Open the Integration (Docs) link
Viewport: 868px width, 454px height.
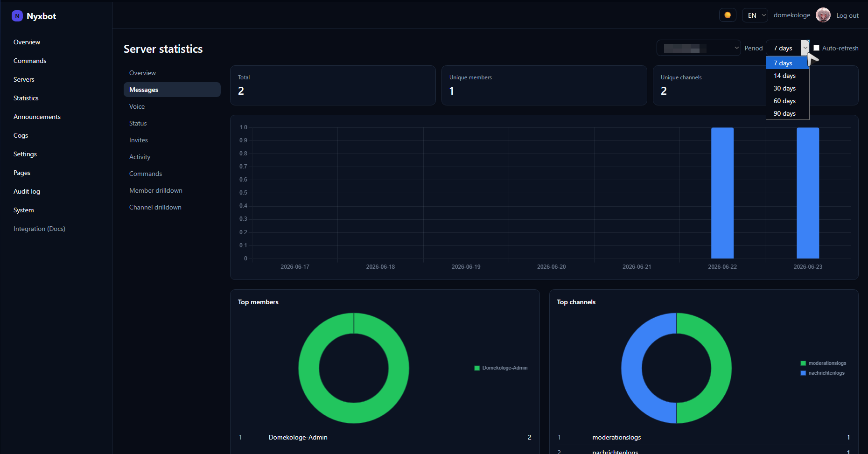pyautogui.click(x=39, y=229)
